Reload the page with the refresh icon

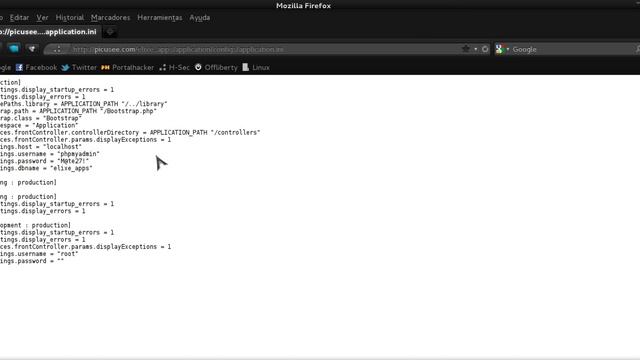pyautogui.click(x=484, y=49)
